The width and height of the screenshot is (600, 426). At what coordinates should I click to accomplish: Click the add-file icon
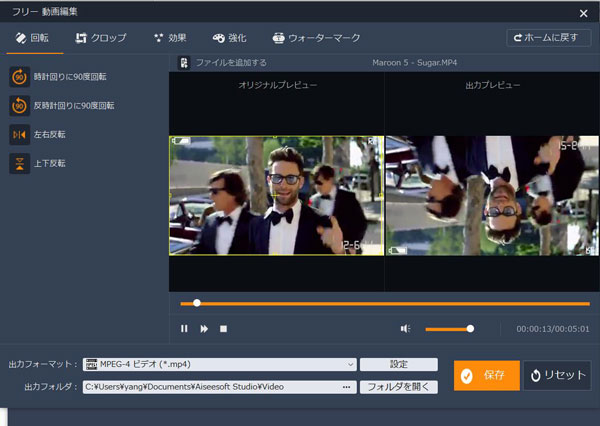click(184, 63)
